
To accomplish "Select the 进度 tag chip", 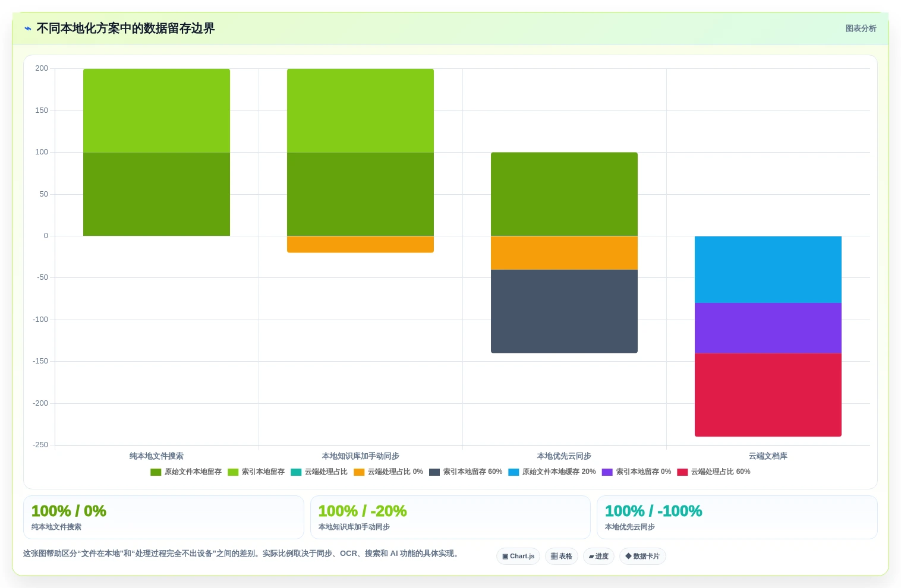I will coord(598,557).
